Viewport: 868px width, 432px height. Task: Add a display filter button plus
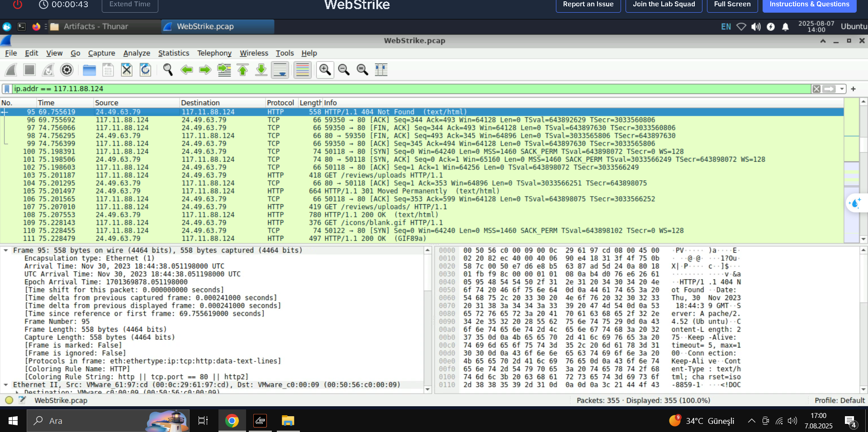click(853, 89)
